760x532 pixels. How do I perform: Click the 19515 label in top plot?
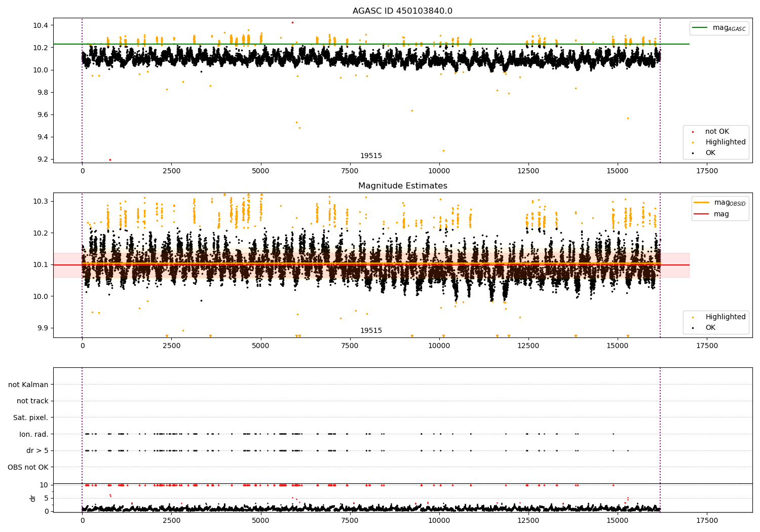[x=371, y=156]
